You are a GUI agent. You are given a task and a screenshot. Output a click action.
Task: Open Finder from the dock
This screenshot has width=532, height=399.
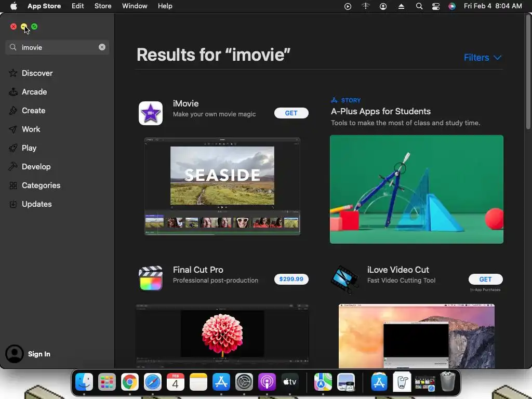(84, 382)
